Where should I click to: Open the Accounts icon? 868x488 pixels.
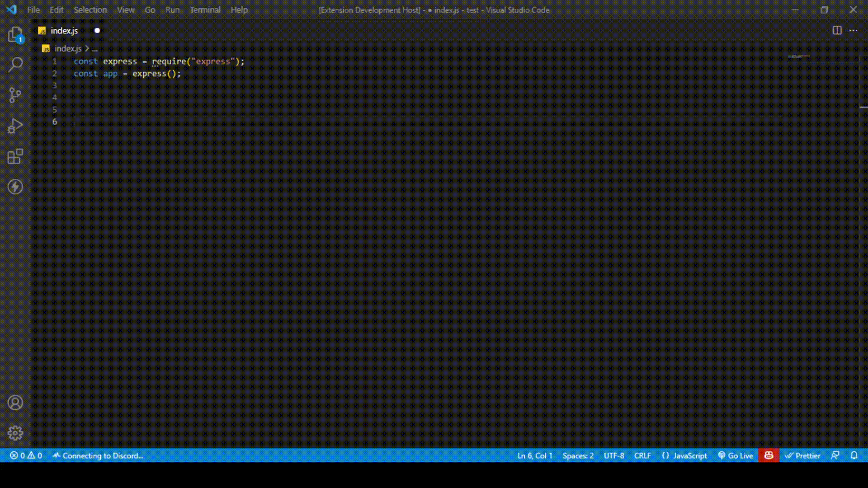15,403
